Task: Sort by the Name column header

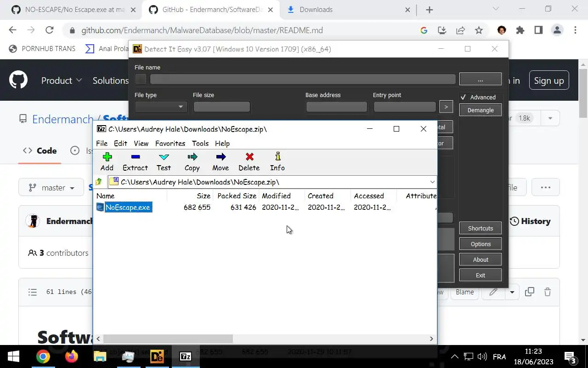Action: pos(131,196)
